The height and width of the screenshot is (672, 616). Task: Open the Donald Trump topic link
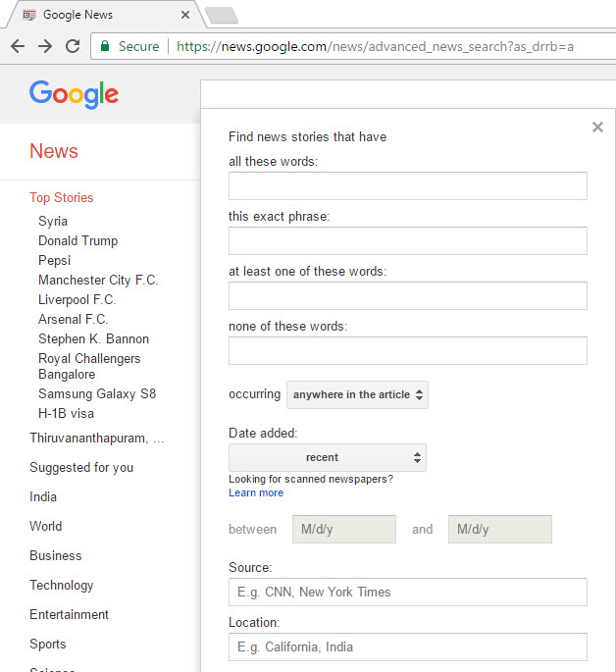point(77,240)
